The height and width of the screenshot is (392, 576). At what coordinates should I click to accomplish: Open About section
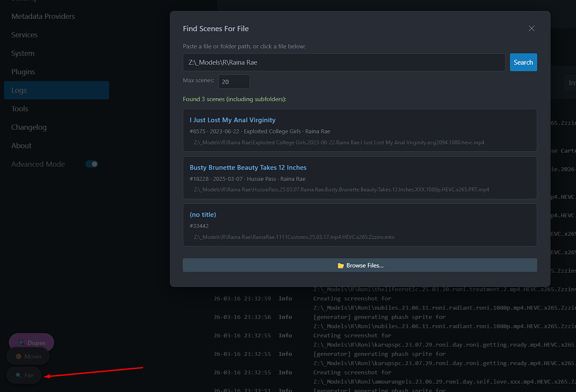click(22, 146)
